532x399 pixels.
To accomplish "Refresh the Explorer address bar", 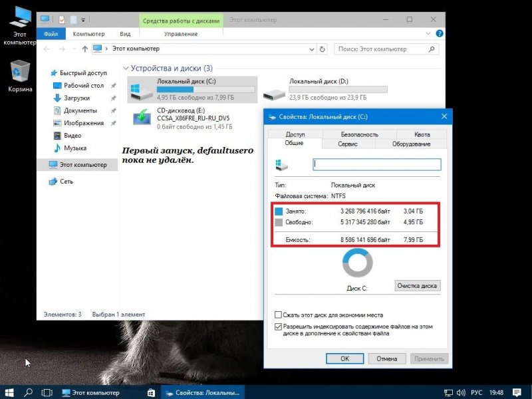I will (x=322, y=49).
